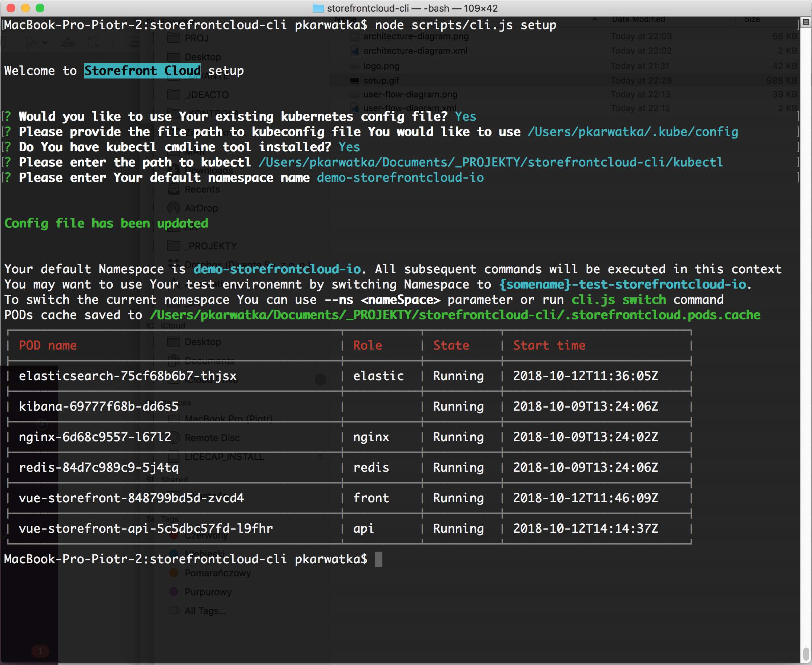The height and width of the screenshot is (665, 812).
Task: Click the split pane icon in terminal
Action: point(806,22)
